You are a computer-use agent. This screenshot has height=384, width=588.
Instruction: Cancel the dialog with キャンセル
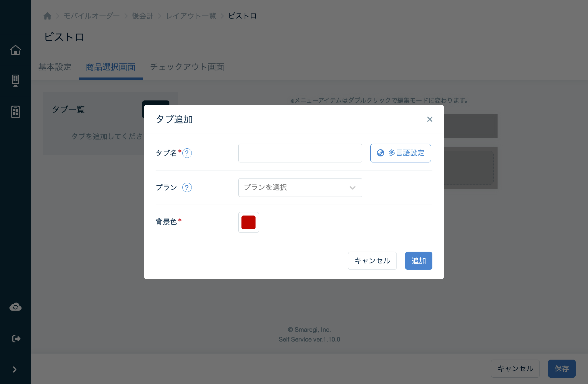[x=372, y=261]
